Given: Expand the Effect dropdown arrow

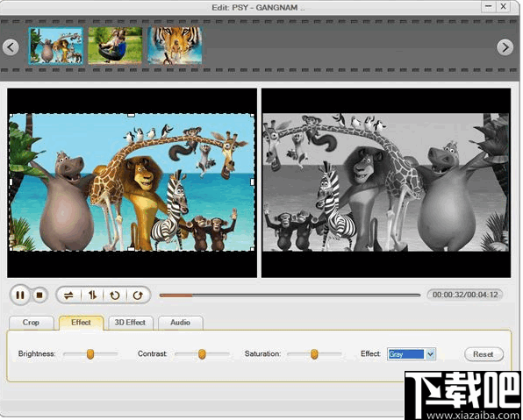Looking at the screenshot, I should [x=430, y=354].
